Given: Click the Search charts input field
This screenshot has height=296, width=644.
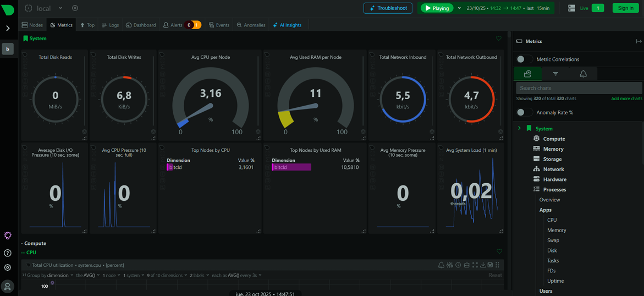Looking at the screenshot, I should 579,88.
